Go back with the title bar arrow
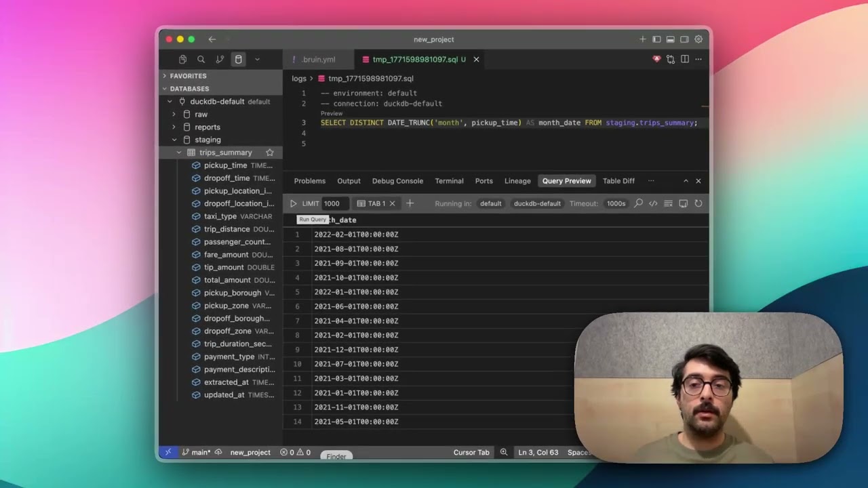The width and height of the screenshot is (868, 488). tap(212, 39)
